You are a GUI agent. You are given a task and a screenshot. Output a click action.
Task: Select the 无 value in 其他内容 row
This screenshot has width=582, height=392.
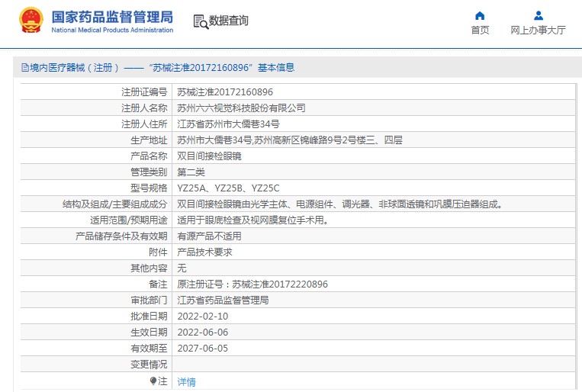pyautogui.click(x=182, y=268)
